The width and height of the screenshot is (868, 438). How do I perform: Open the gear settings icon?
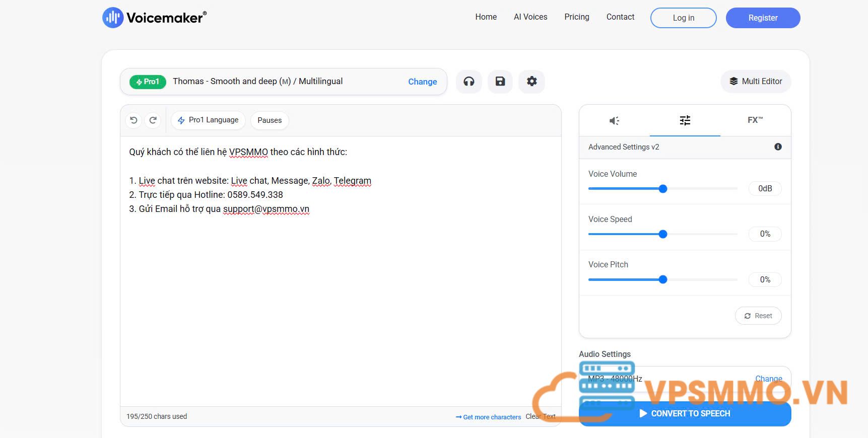pos(531,82)
